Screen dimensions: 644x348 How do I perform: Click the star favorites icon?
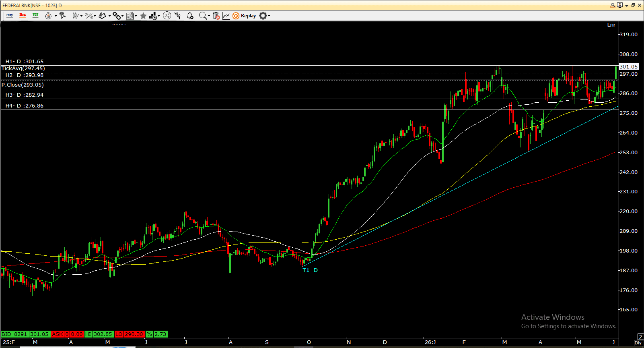pyautogui.click(x=143, y=16)
